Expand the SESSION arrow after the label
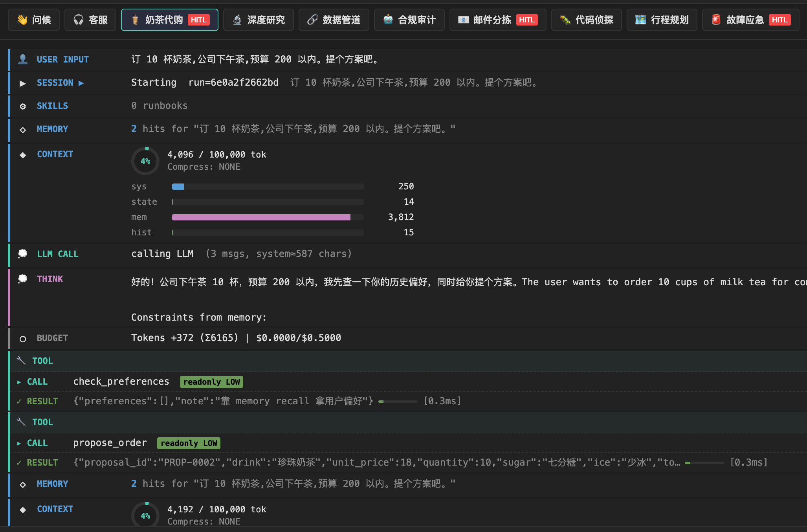 [81, 83]
